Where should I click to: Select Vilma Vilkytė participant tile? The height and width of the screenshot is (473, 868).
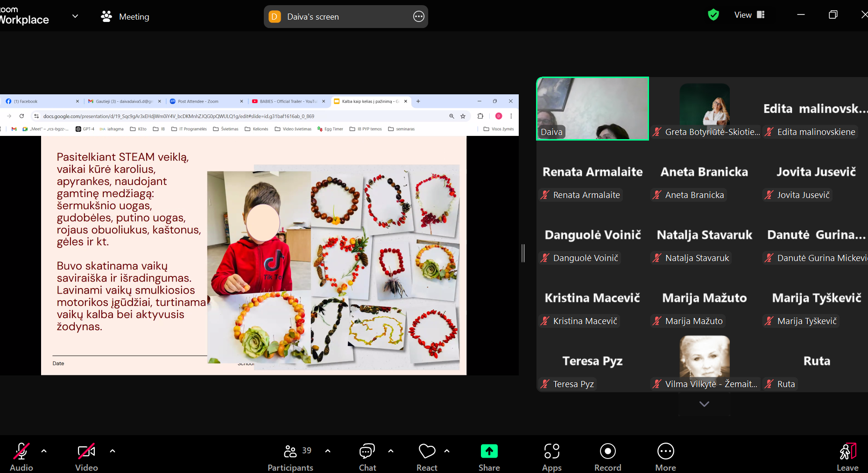(x=705, y=360)
